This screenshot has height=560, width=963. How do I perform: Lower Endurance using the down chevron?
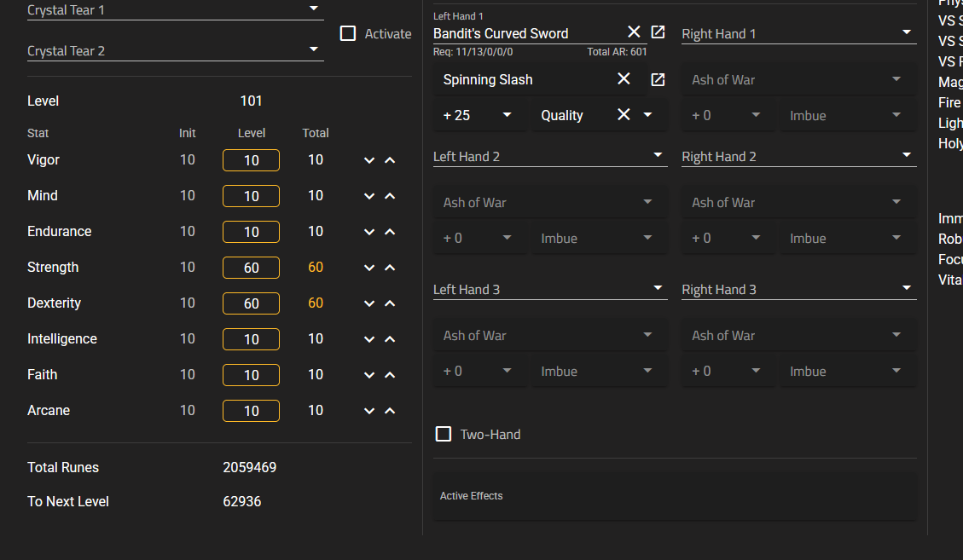(369, 232)
